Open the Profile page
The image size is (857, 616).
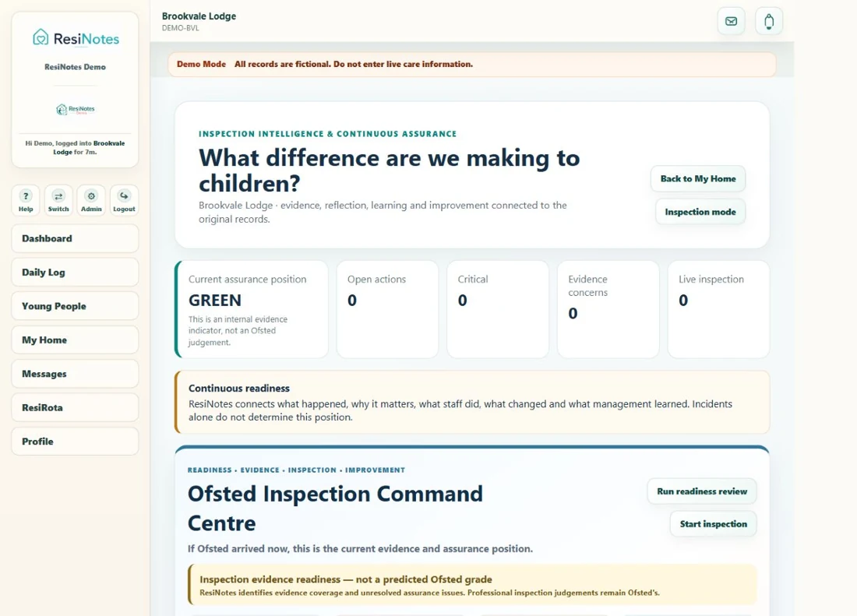pos(75,442)
